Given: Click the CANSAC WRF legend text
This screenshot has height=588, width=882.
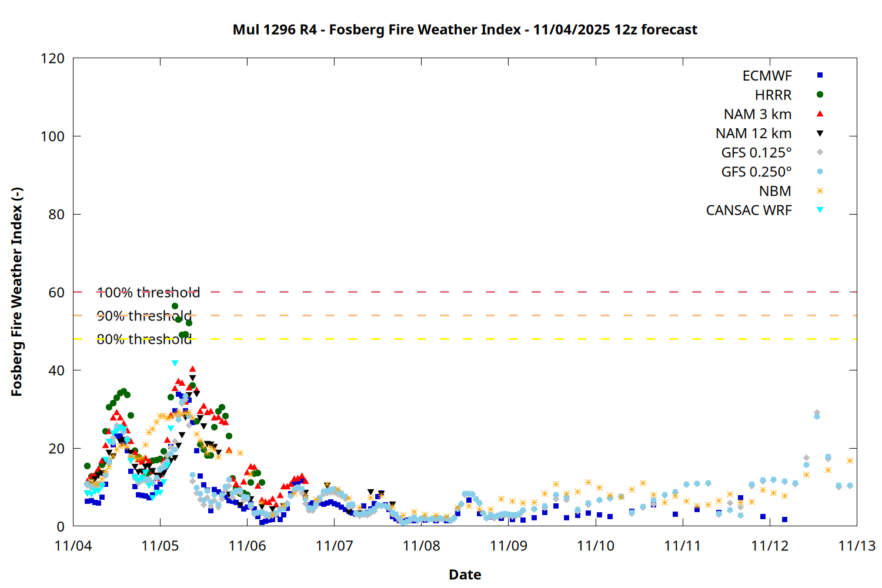Looking at the screenshot, I should point(749,211).
